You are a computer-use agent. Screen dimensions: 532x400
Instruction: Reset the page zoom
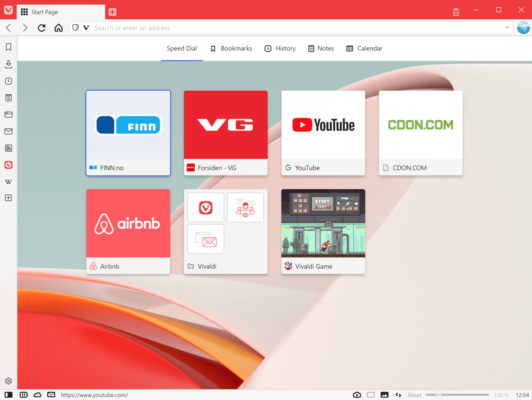pyautogui.click(x=414, y=395)
